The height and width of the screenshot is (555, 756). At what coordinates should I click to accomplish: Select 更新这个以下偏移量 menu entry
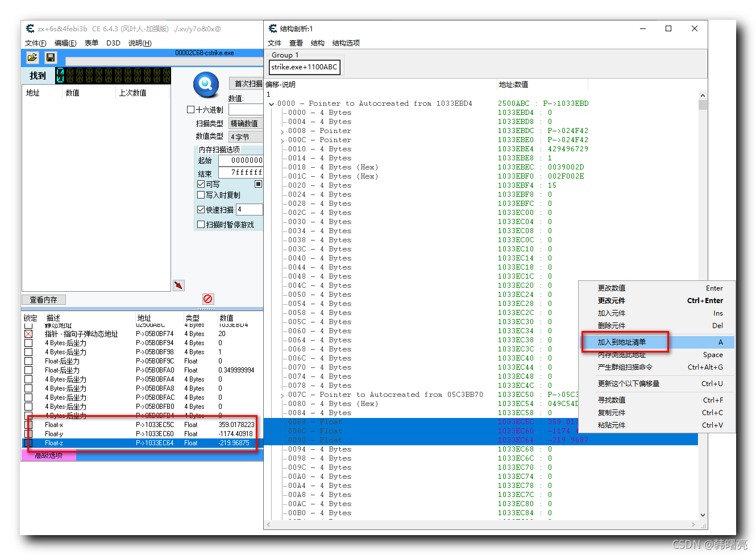(657, 384)
